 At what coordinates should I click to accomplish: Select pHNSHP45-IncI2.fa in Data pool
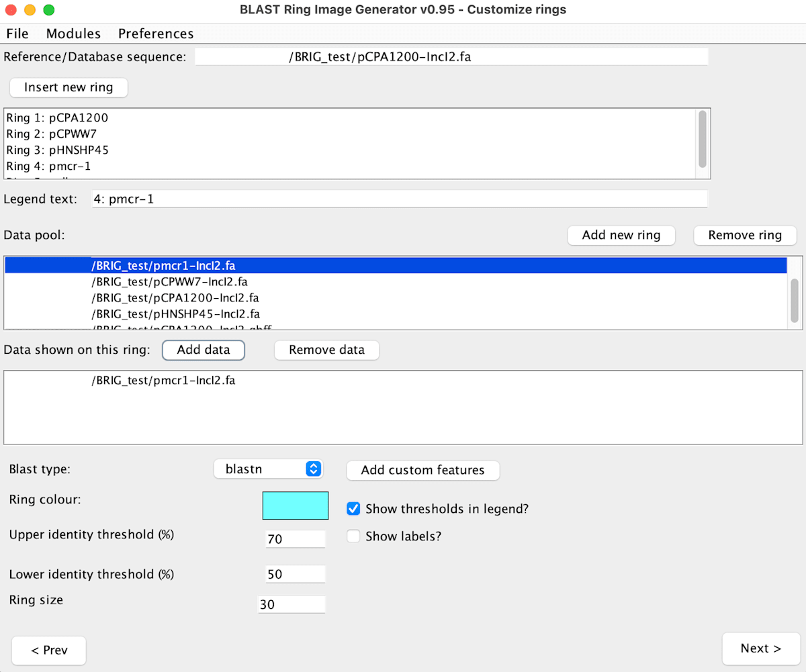pos(396,314)
